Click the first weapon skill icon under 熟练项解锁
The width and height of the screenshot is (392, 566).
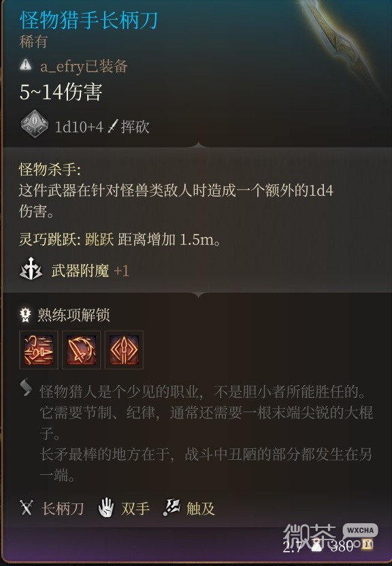(39, 350)
